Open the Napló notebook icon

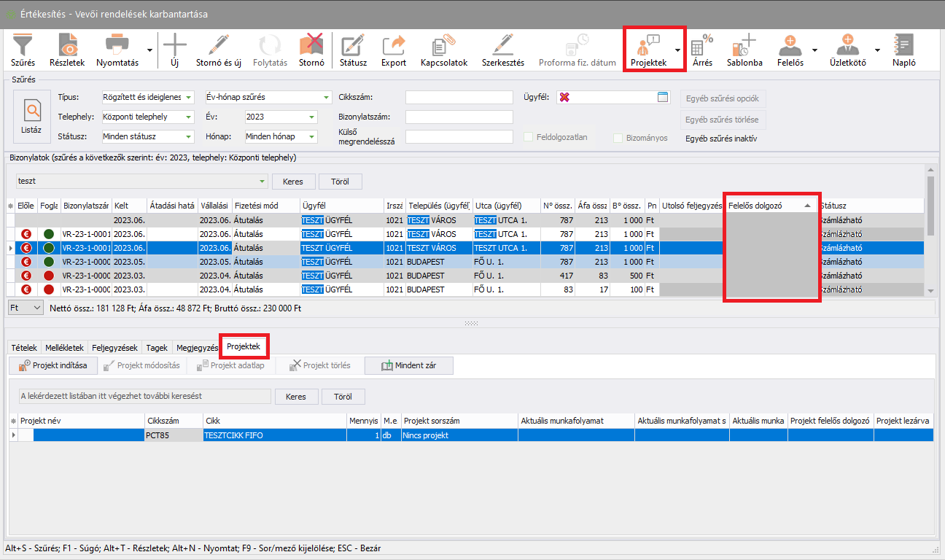[x=903, y=46]
